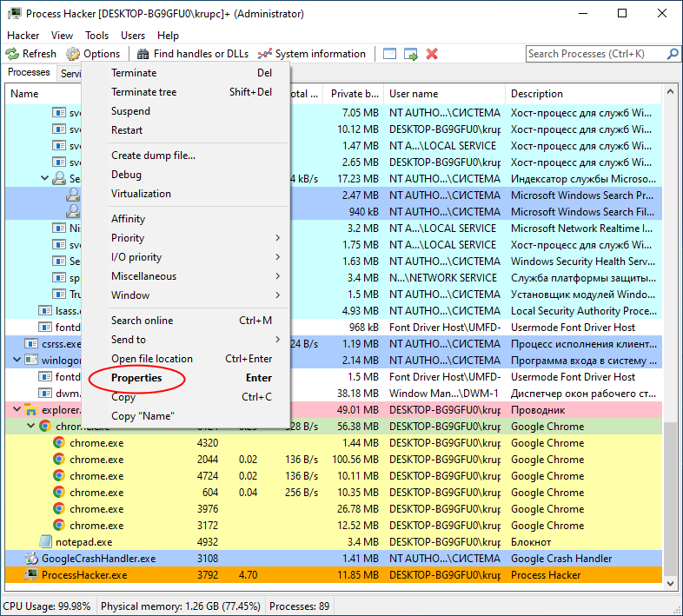Select the ProcessHacker.exe row

tap(334, 574)
